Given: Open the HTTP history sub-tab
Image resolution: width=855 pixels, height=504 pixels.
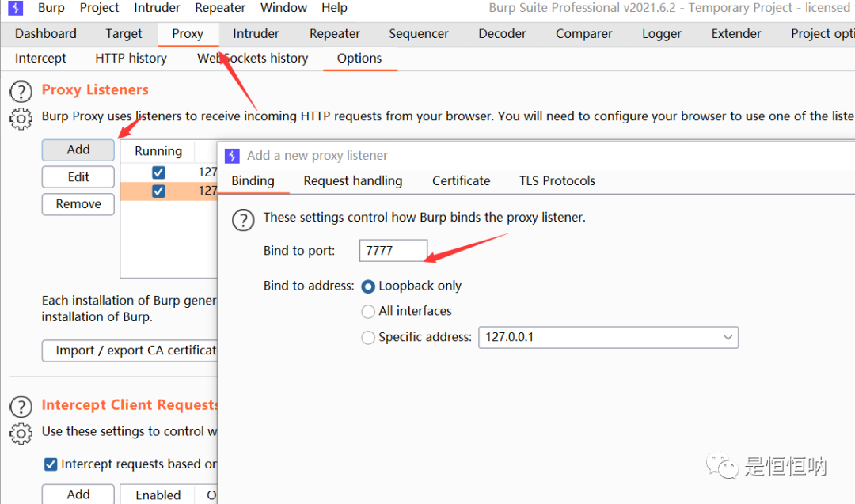Looking at the screenshot, I should (x=131, y=59).
